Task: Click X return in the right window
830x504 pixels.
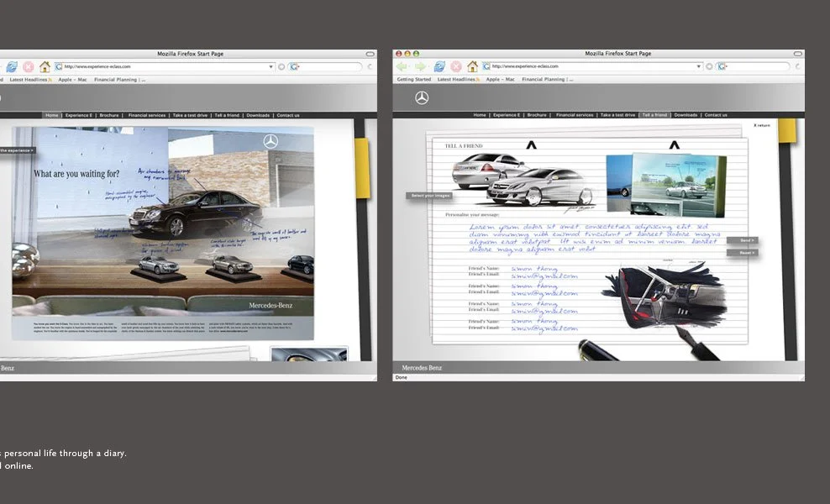Action: tap(762, 125)
